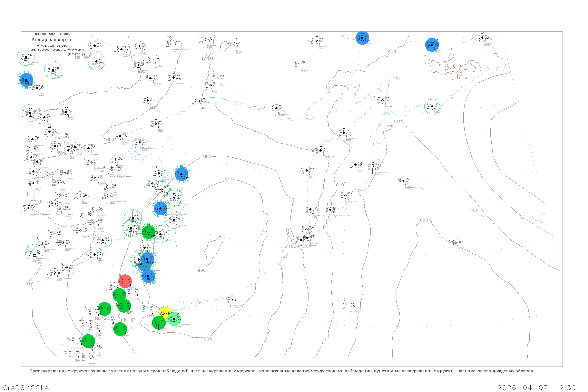
Task: Click the yellow fog station circle
Action: point(165,314)
